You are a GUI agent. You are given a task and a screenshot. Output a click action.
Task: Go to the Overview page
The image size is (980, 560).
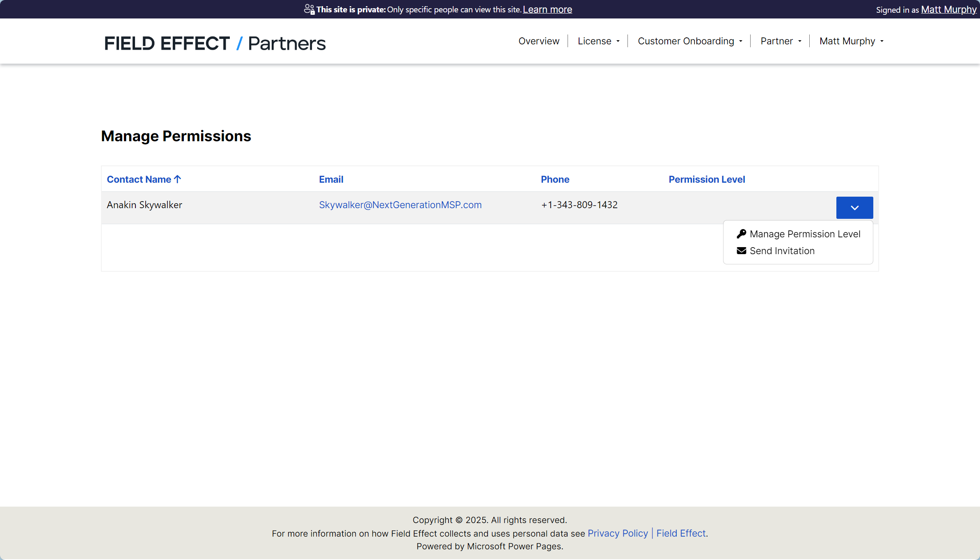538,41
